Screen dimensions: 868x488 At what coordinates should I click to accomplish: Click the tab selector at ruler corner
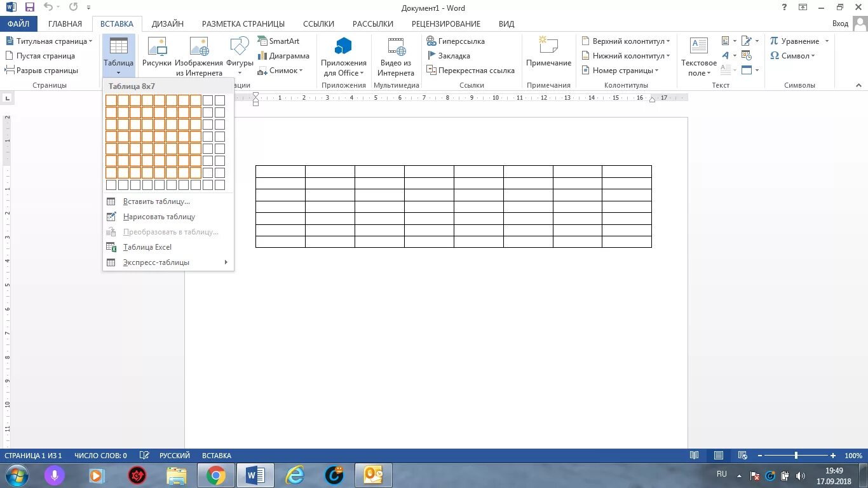click(x=8, y=98)
